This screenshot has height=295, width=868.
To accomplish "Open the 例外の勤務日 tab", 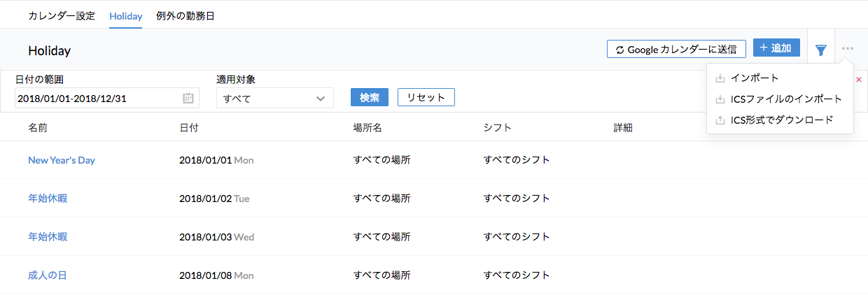I will (185, 15).
